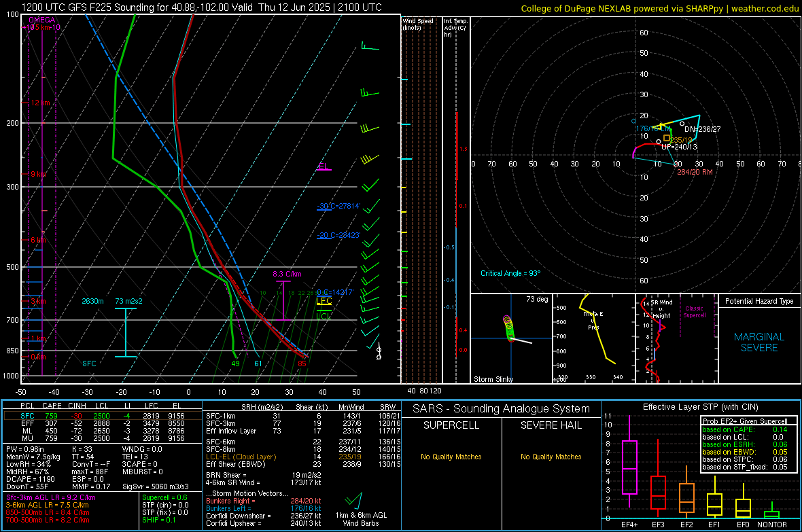The width and height of the screenshot is (802, 532).
Task: Click the 'UP=240/13' hodograph label
Action: [x=679, y=147]
